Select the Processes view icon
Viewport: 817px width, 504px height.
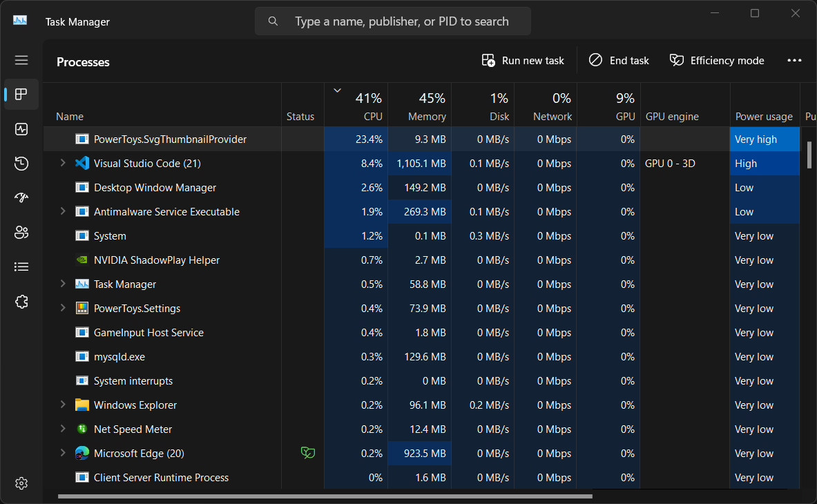click(21, 95)
